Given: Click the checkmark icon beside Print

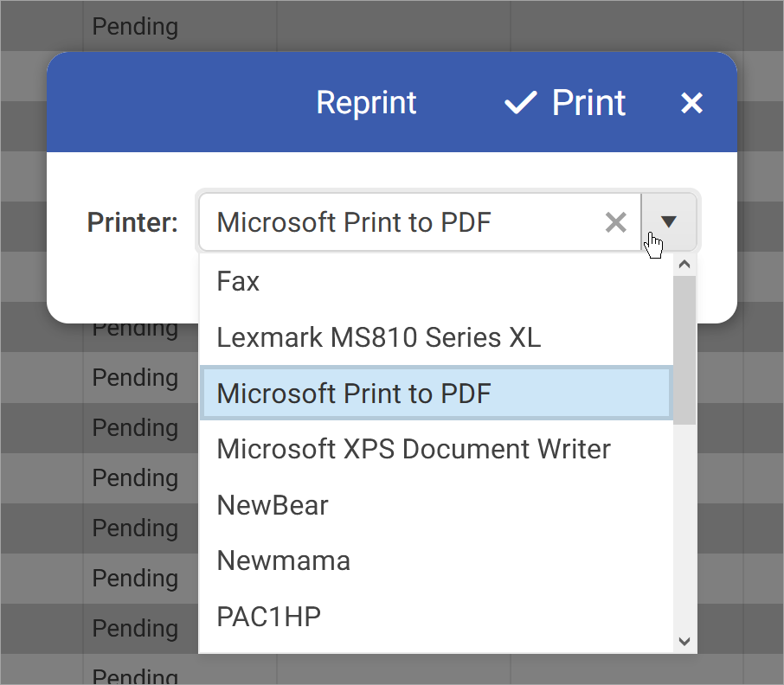Looking at the screenshot, I should click(520, 102).
